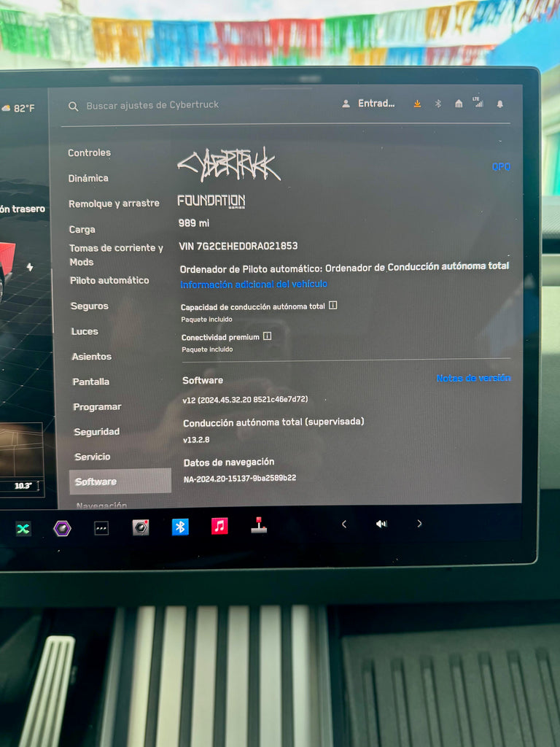Tap the garage HomeLink icon

(x=459, y=104)
